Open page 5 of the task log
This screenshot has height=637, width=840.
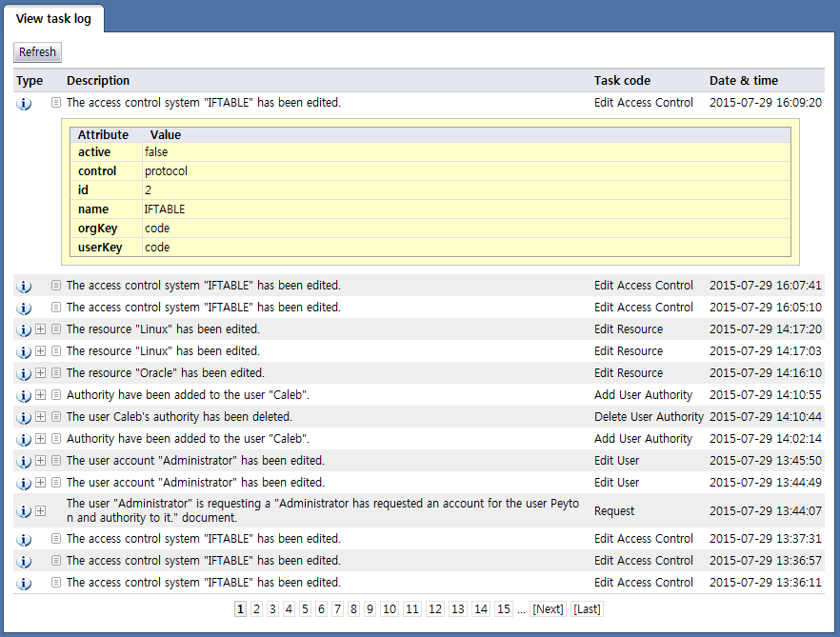[305, 608]
